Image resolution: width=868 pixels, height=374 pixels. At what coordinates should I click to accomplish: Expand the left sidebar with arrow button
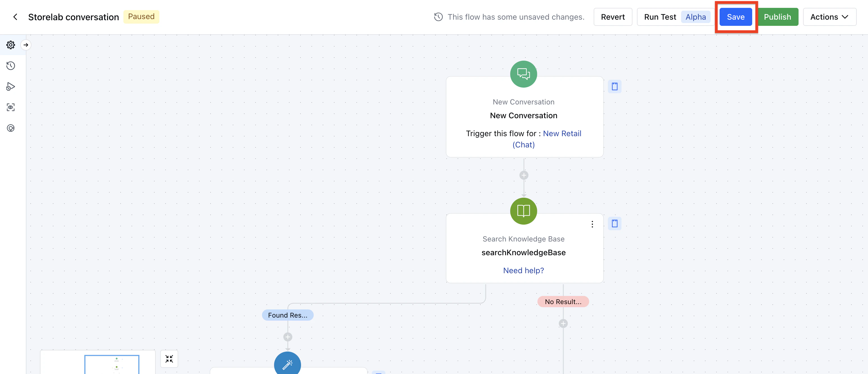pyautogui.click(x=26, y=45)
